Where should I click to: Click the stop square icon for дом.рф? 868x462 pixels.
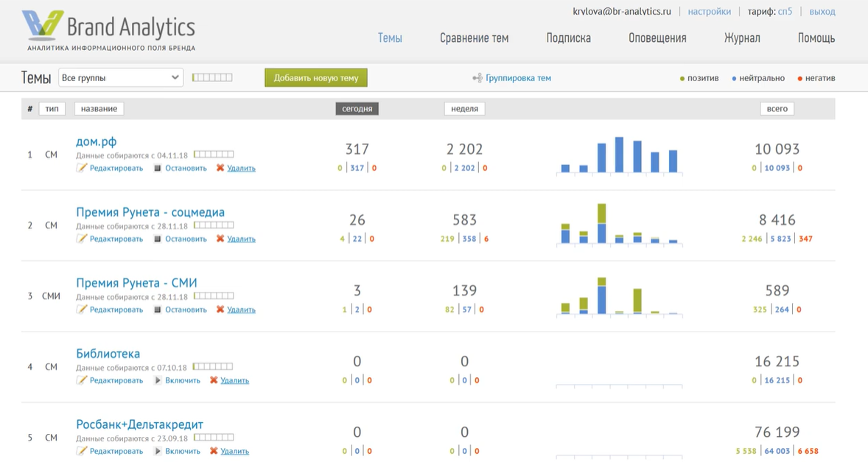[157, 168]
